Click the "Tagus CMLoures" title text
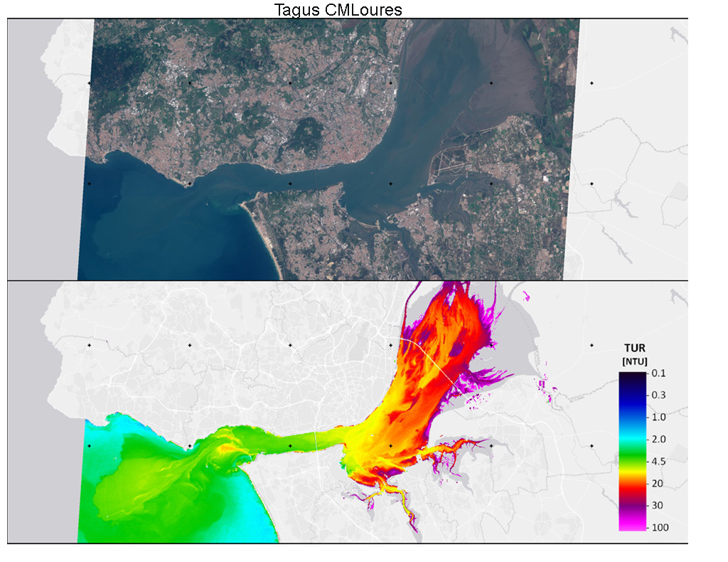The width and height of the screenshot is (728, 562). (338, 10)
